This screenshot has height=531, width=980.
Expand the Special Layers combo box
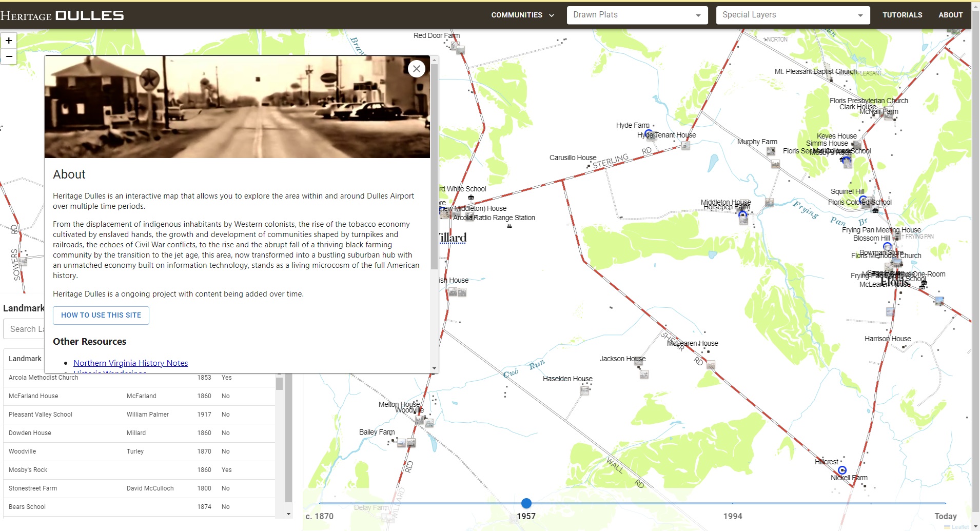[793, 15]
